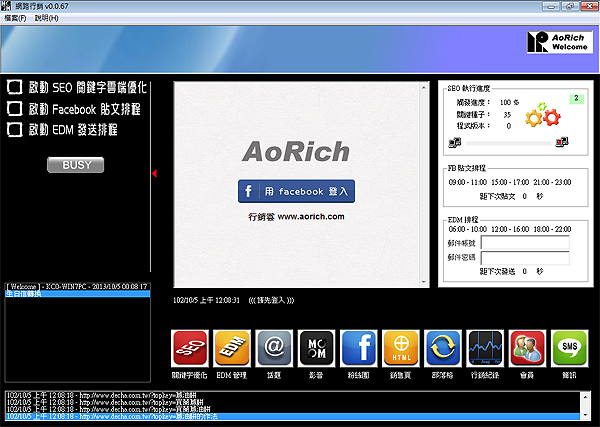Click the 12:00 - 16:00 EDM schedule slot

[x=510, y=229]
